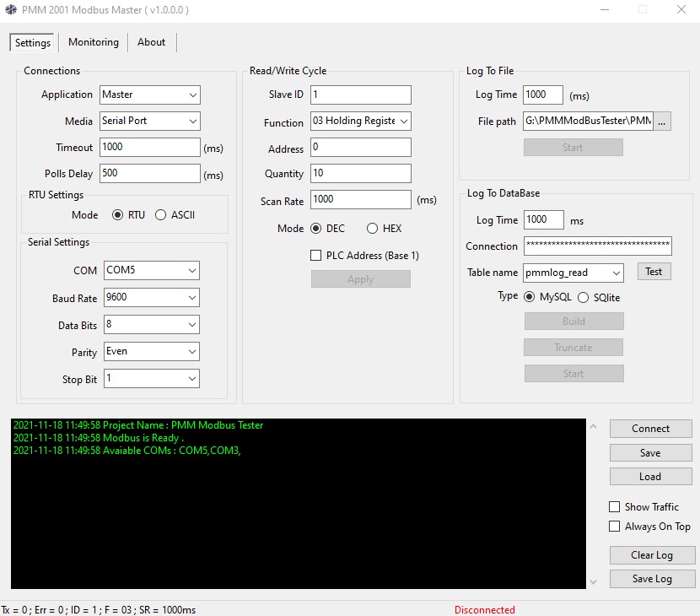The height and width of the screenshot is (616, 700).
Task: Enable PLC Address (Base 1) checkbox
Action: [x=315, y=255]
